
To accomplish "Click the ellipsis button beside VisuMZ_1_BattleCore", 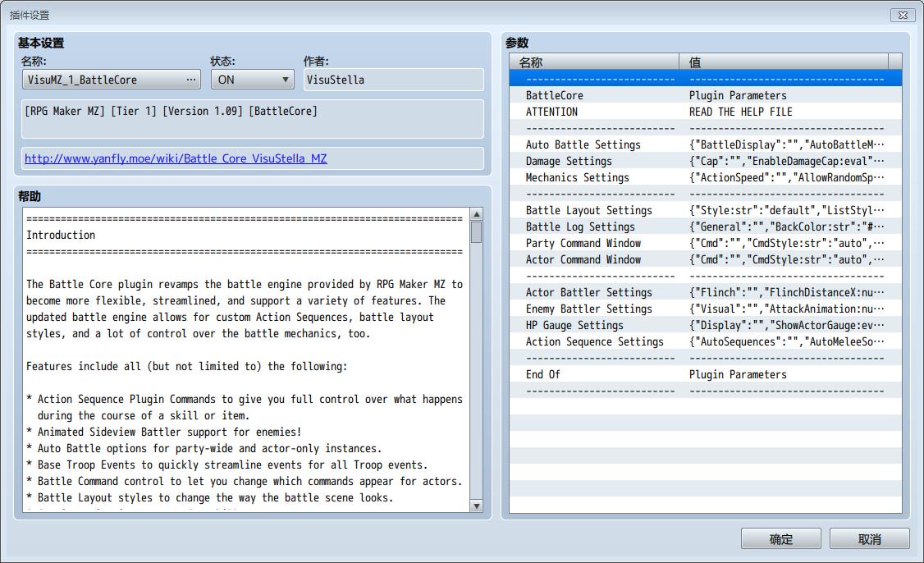I will click(x=191, y=80).
